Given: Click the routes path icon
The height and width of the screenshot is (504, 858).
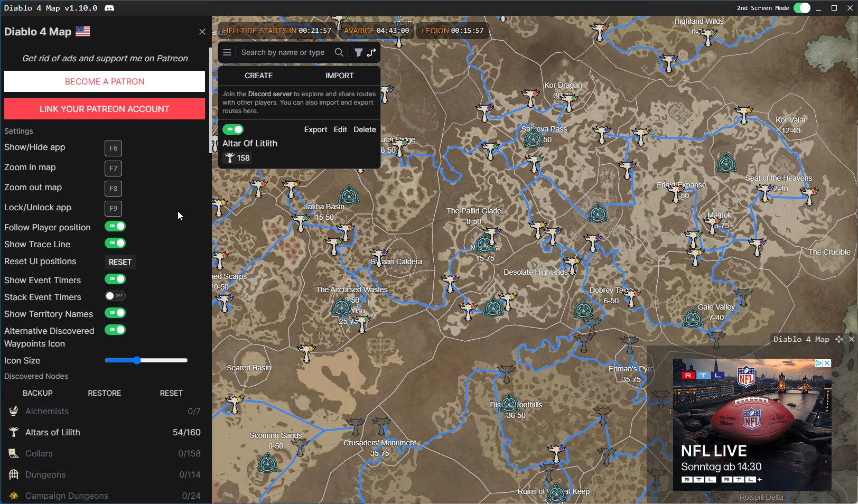Looking at the screenshot, I should (x=371, y=52).
